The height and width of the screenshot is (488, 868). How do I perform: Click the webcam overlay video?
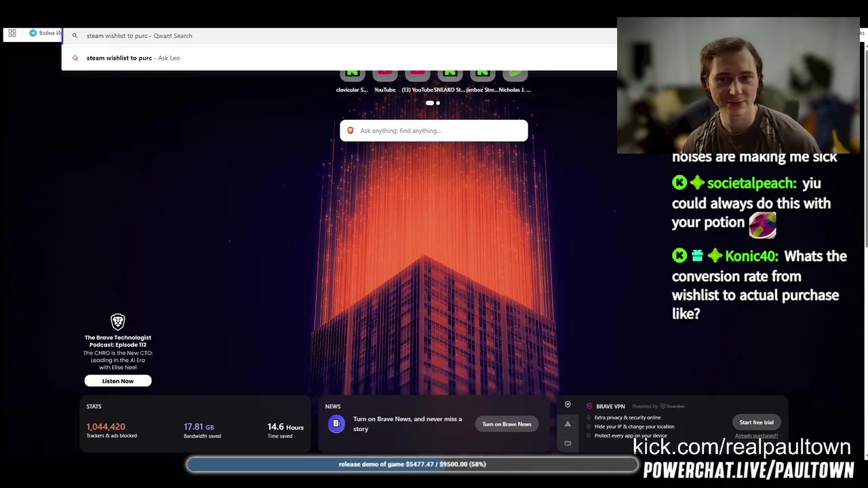coord(738,85)
